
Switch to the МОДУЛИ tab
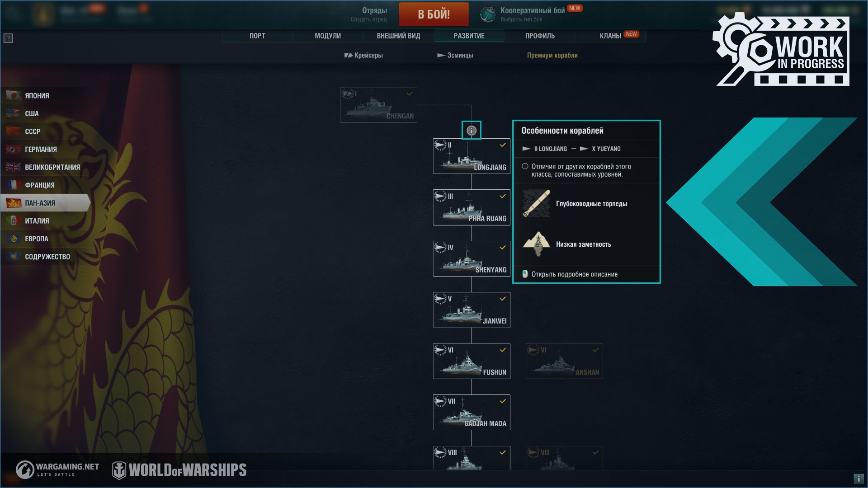click(328, 36)
